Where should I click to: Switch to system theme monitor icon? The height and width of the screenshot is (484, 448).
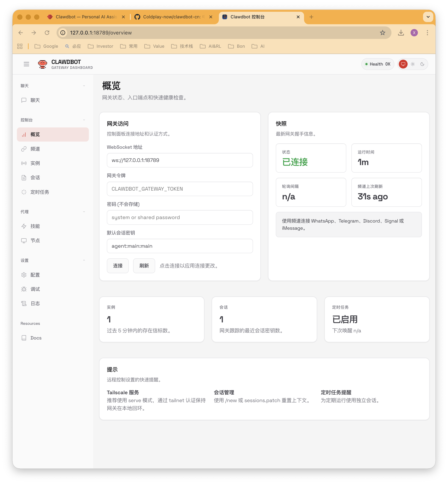(403, 64)
